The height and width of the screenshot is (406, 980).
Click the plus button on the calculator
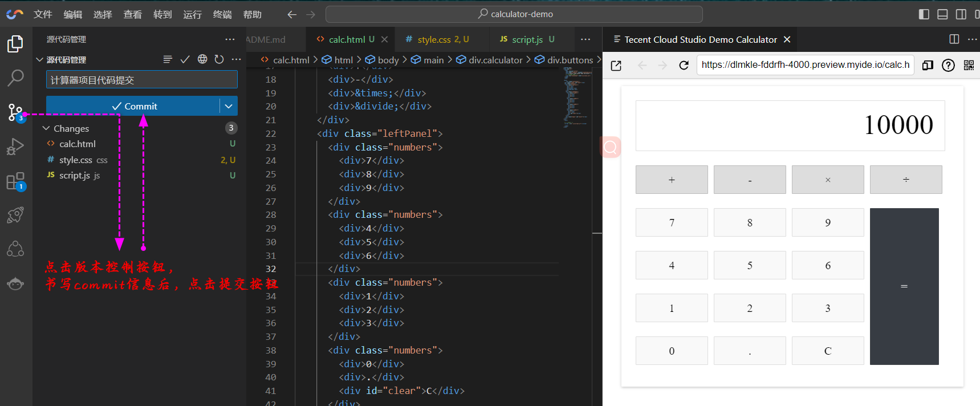click(672, 180)
